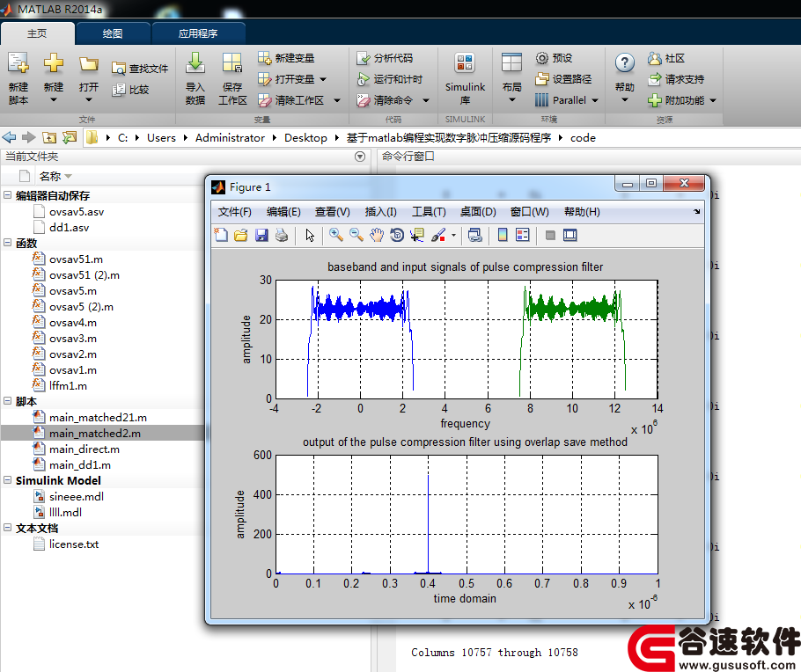Viewport: 801px width, 672px height.
Task: Click the 运行和计时 button
Action: [390, 80]
